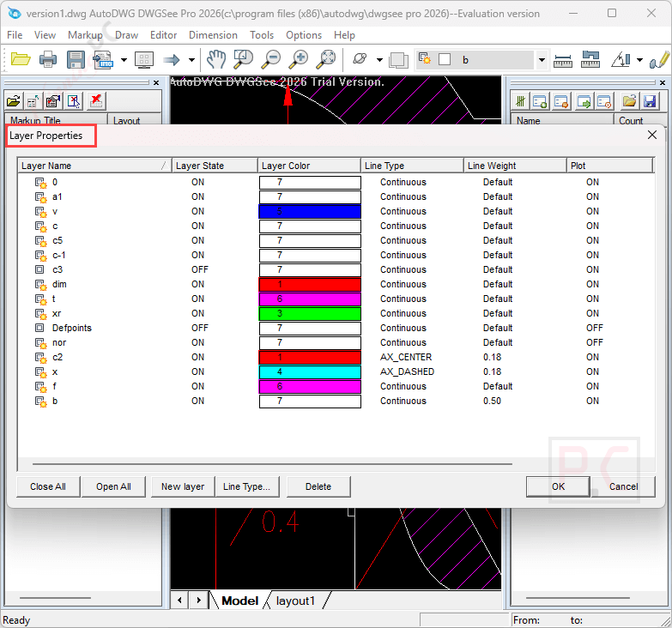Click the angle measurement icon
Viewport: 672px width, 628px height.
[x=621, y=59]
